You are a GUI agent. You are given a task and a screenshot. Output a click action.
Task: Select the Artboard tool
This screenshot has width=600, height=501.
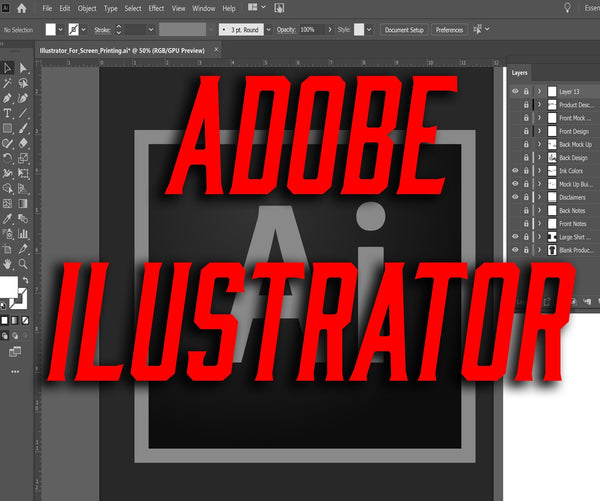click(x=7, y=249)
